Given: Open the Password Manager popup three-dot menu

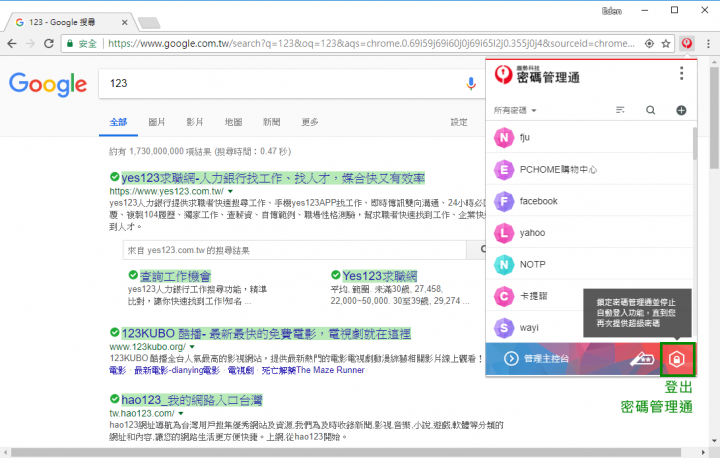Looking at the screenshot, I should [681, 74].
